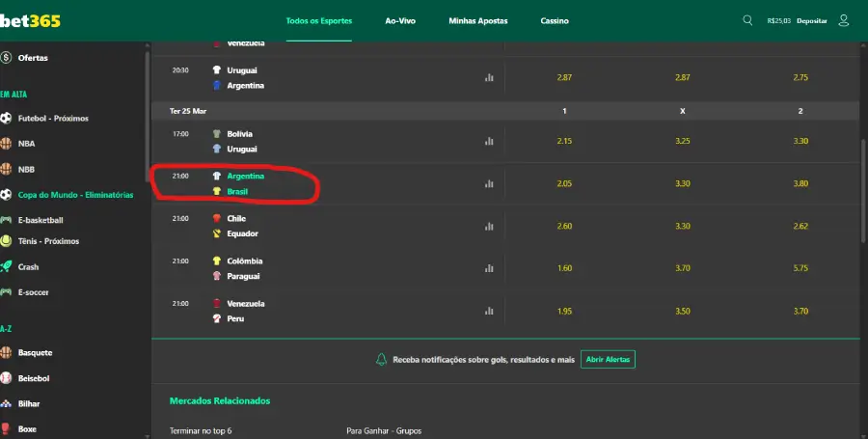Click the Ofertas dollar icon
Viewport: 868px width, 439px height.
coord(6,58)
